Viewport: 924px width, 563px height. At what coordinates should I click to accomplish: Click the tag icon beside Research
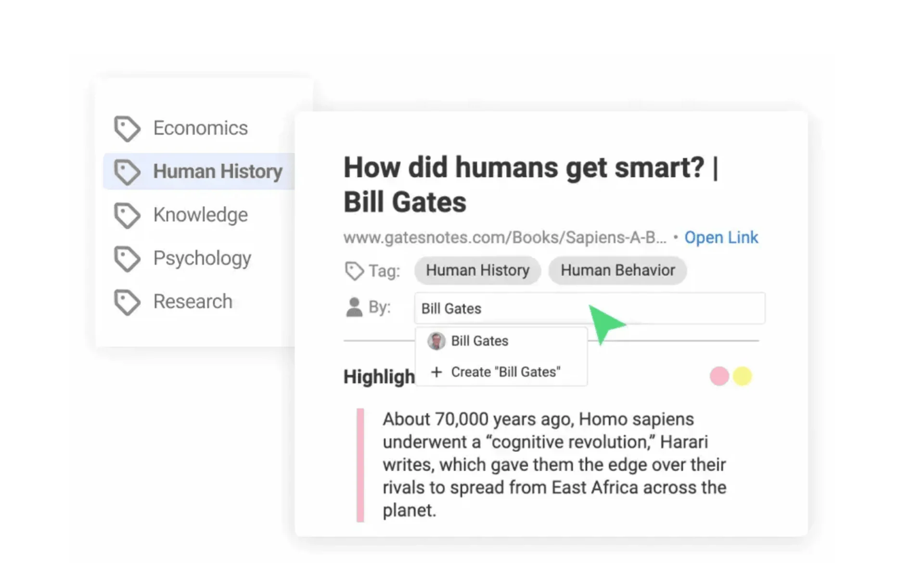[127, 301]
